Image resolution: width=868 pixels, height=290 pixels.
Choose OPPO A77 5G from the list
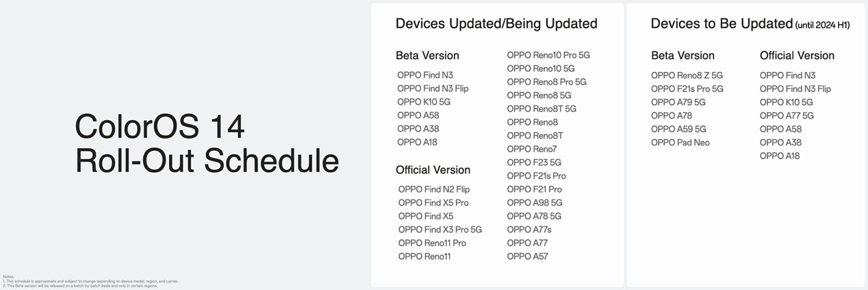click(787, 116)
